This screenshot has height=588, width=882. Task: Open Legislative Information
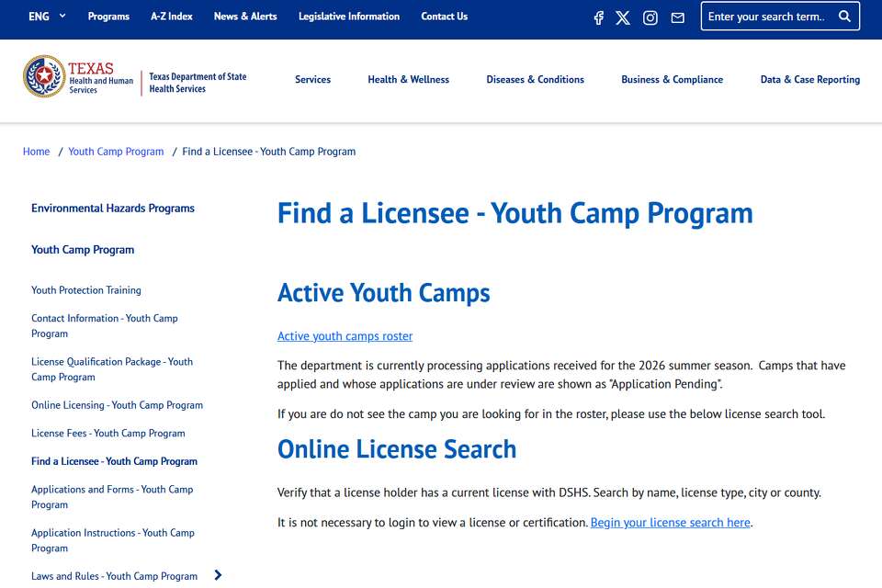[x=349, y=17]
